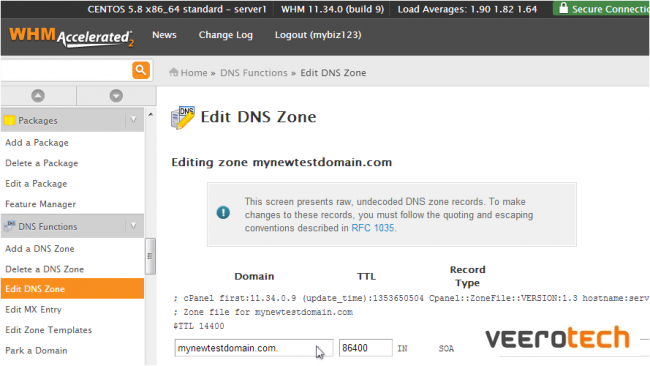Click the scroll-up arrow circle icon
The image size is (650, 366).
point(38,96)
